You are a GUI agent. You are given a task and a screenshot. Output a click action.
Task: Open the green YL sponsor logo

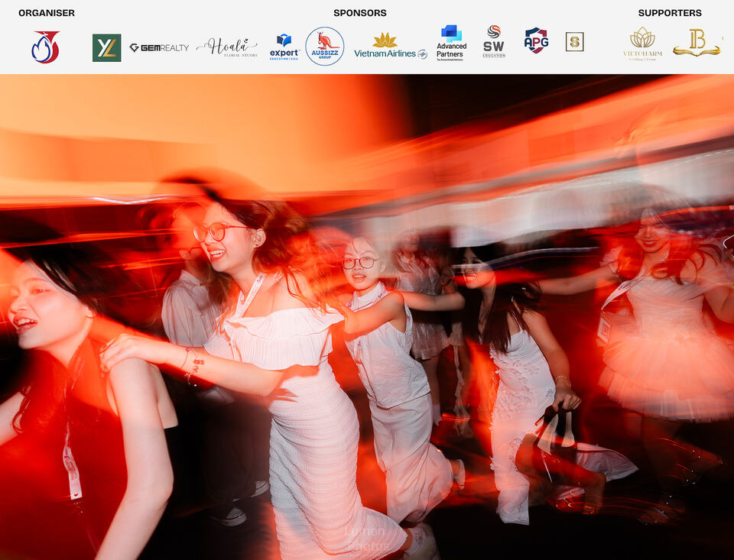107,47
